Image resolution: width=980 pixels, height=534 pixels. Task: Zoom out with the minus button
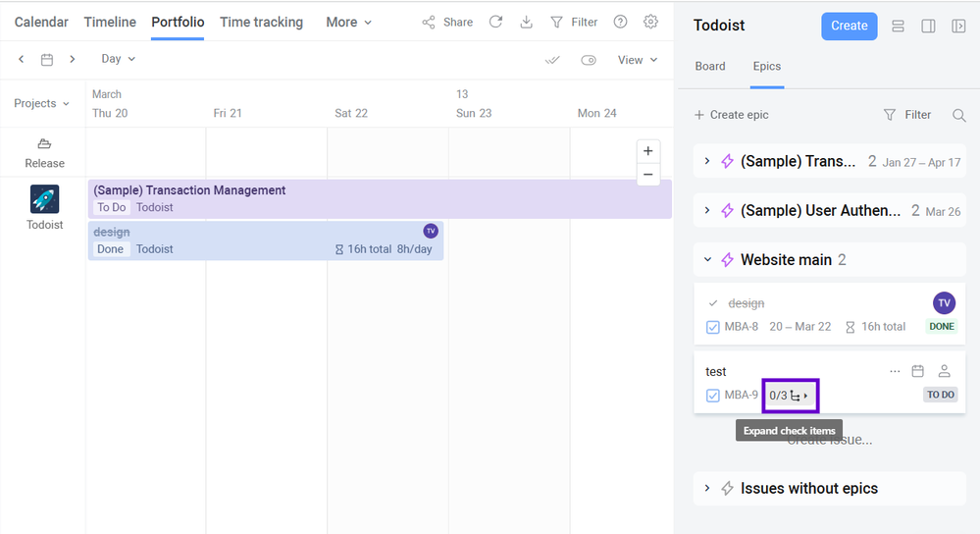click(648, 175)
